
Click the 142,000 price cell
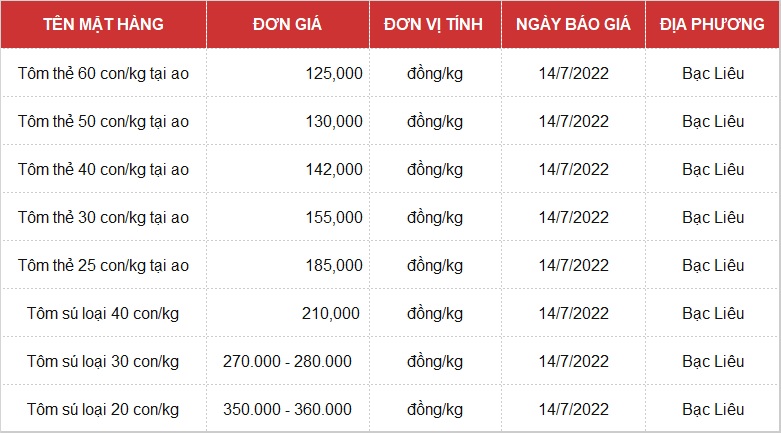[334, 169]
